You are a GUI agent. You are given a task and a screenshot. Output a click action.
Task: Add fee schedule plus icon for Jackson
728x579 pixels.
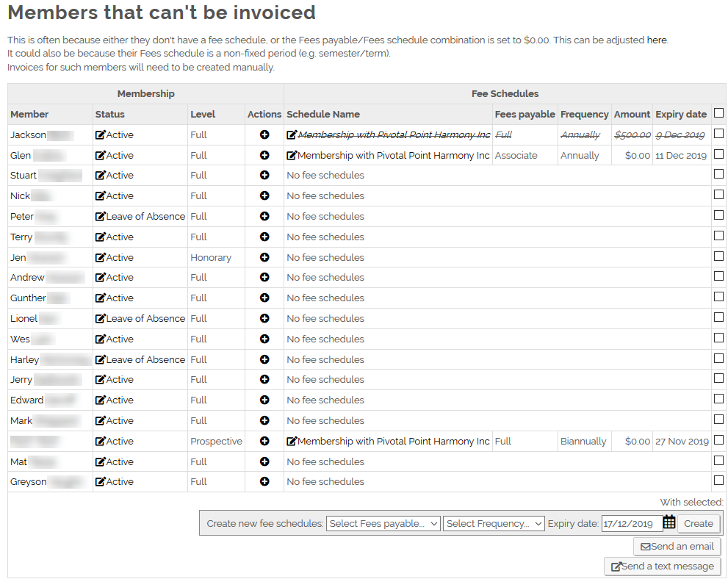pyautogui.click(x=264, y=134)
